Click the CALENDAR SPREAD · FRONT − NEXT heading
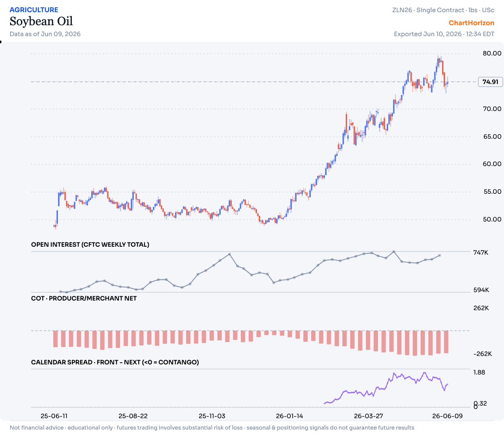The image size is (504, 435). click(x=115, y=362)
